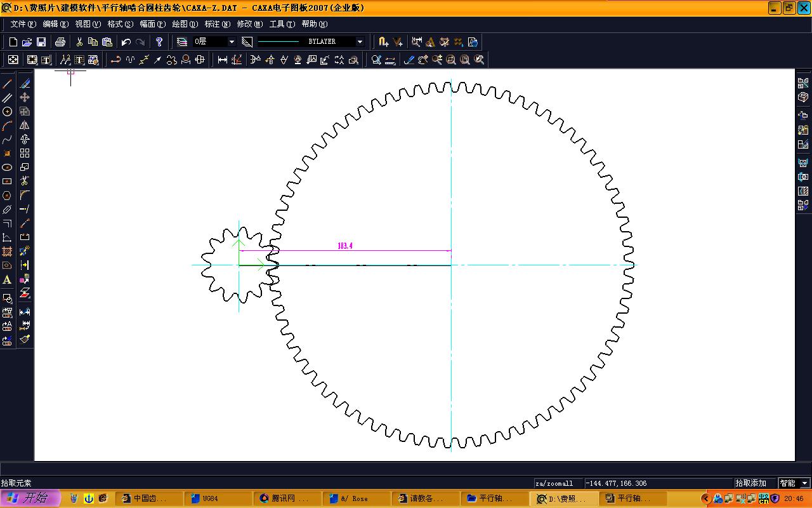
Task: Click the Paste clipboard icon
Action: point(107,42)
